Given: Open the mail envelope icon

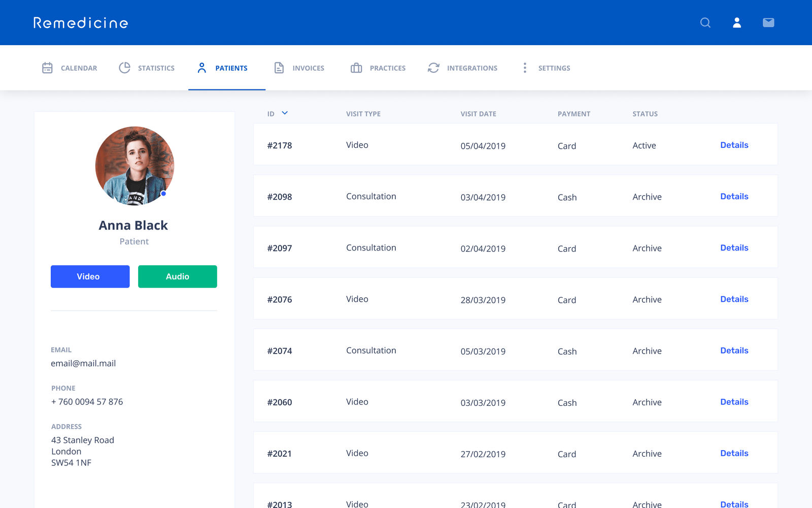Looking at the screenshot, I should pos(768,23).
